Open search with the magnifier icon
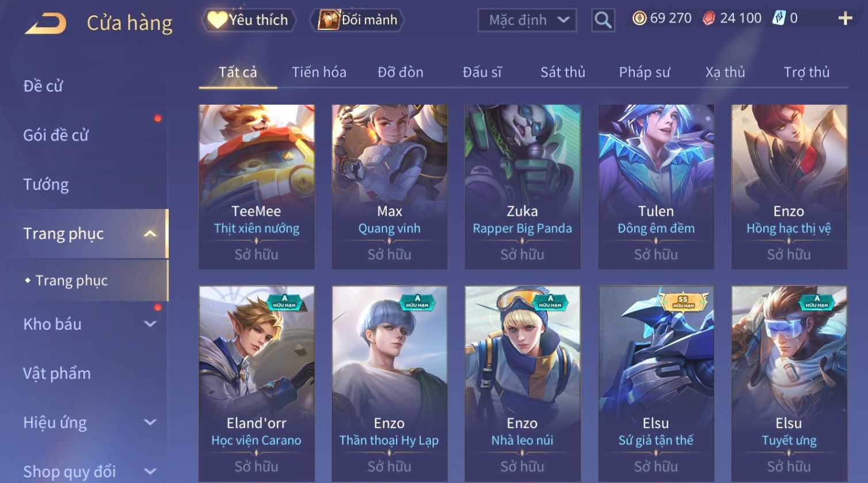 click(603, 20)
